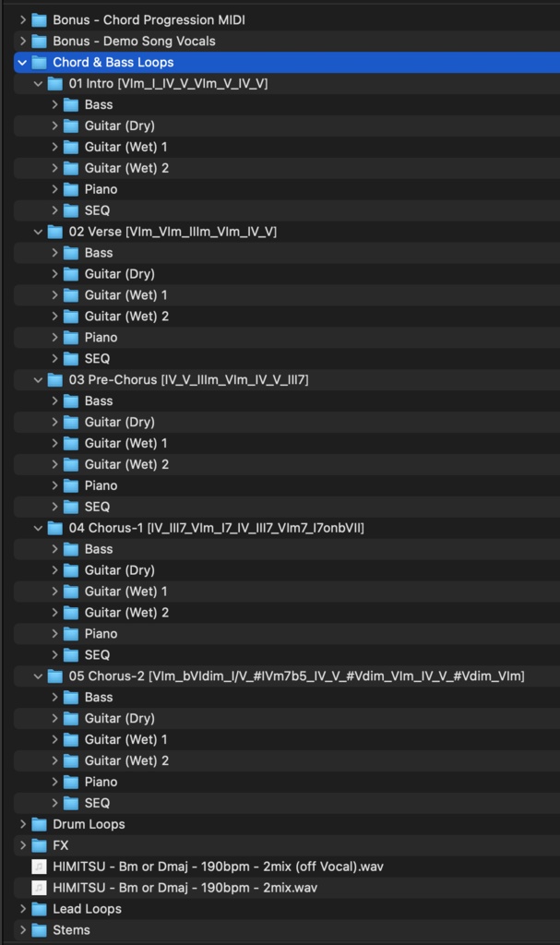Collapse the 04 Chorus-1 folder
This screenshot has width=560, height=945.
pos(38,528)
